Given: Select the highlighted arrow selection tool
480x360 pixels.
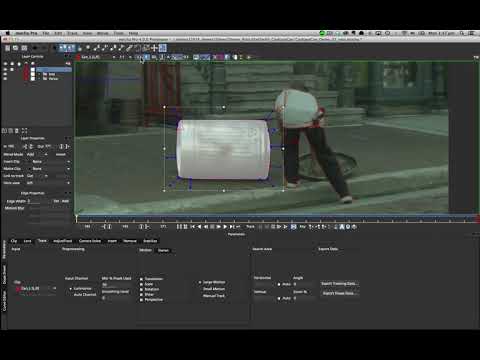Looking at the screenshot, I should point(62,48).
